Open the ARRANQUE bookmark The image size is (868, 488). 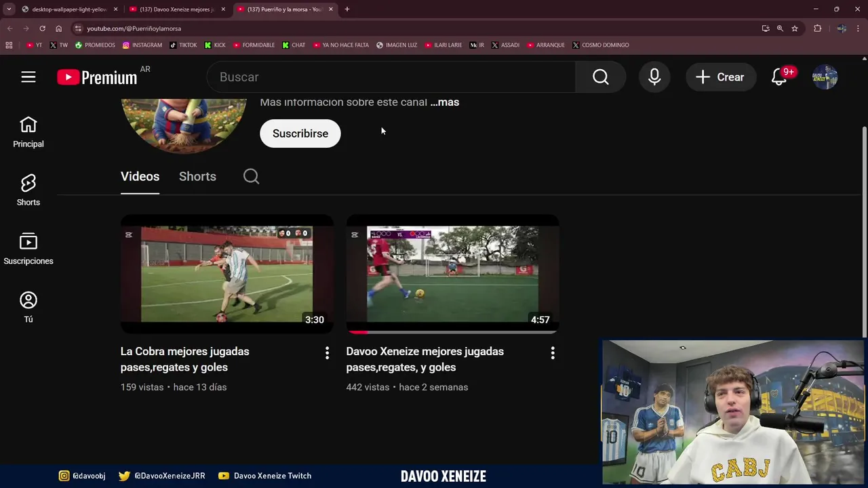(x=545, y=45)
